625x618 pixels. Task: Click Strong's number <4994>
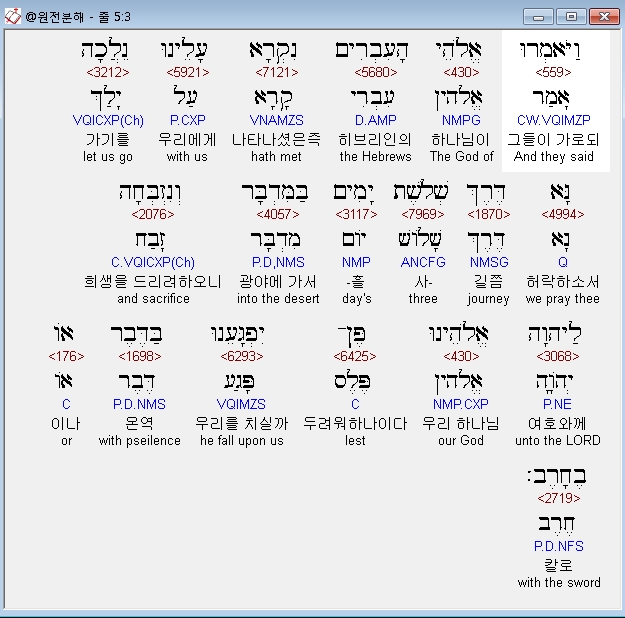click(563, 214)
